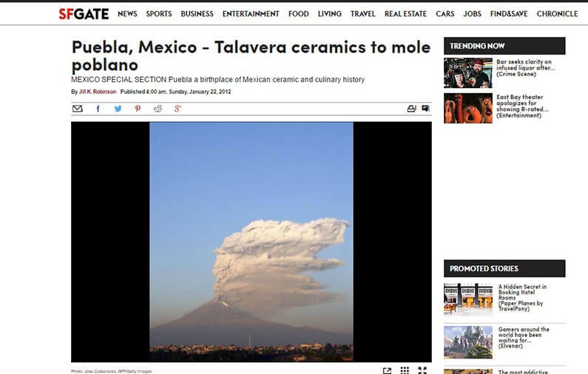The height and width of the screenshot is (374, 588).
Task: Share article on Facebook
Action: click(x=98, y=109)
